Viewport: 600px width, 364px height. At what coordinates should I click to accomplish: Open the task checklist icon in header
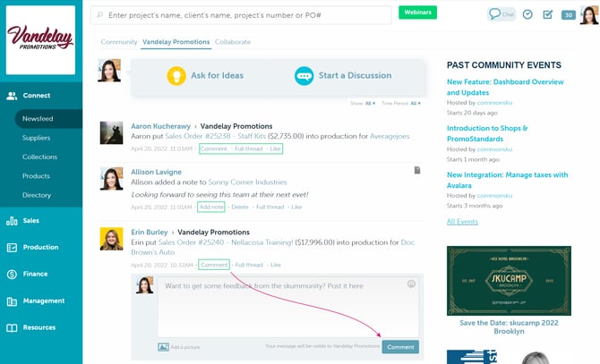click(547, 14)
